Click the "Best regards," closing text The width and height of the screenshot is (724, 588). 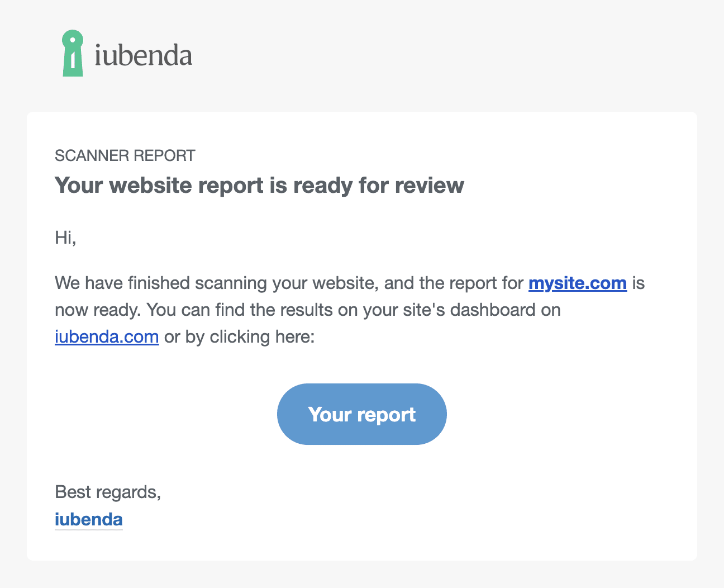pos(108,492)
